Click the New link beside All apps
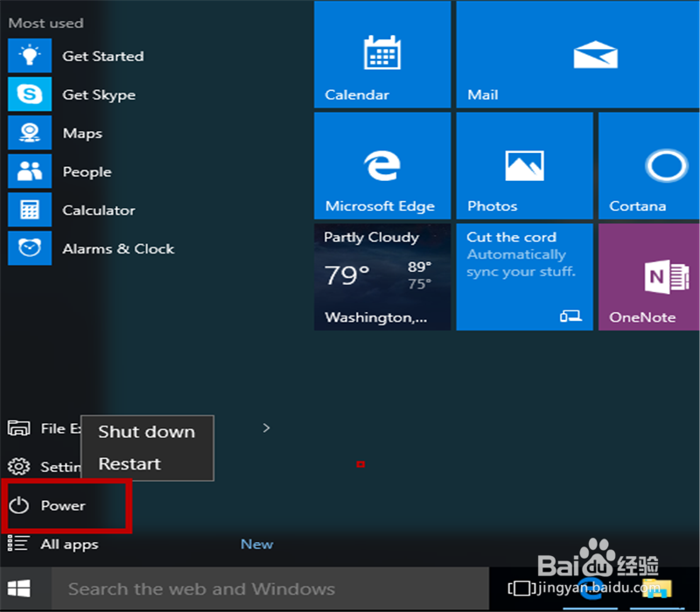The image size is (700, 612). click(x=256, y=544)
